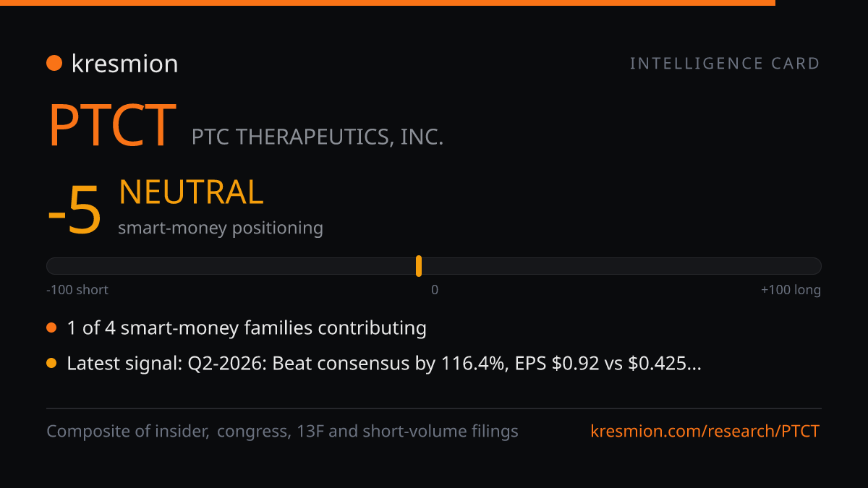Select the PTC THERAPEUTICS, INC. company name
Image resolution: width=868 pixels, height=488 pixels.
[318, 137]
